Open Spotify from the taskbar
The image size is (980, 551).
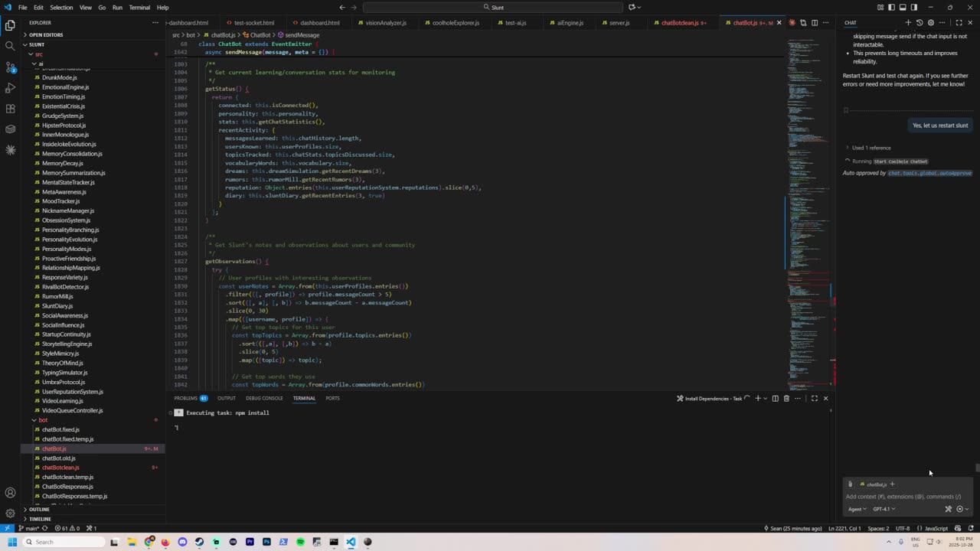tap(300, 542)
